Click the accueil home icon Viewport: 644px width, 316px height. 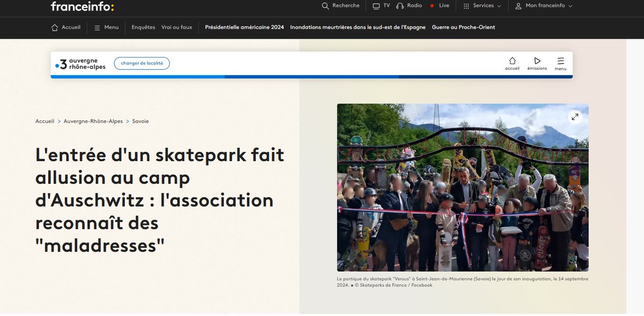[513, 61]
